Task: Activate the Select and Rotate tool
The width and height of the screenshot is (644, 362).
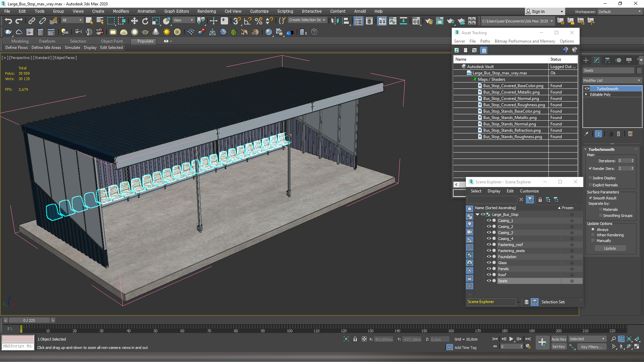Action: point(145,21)
